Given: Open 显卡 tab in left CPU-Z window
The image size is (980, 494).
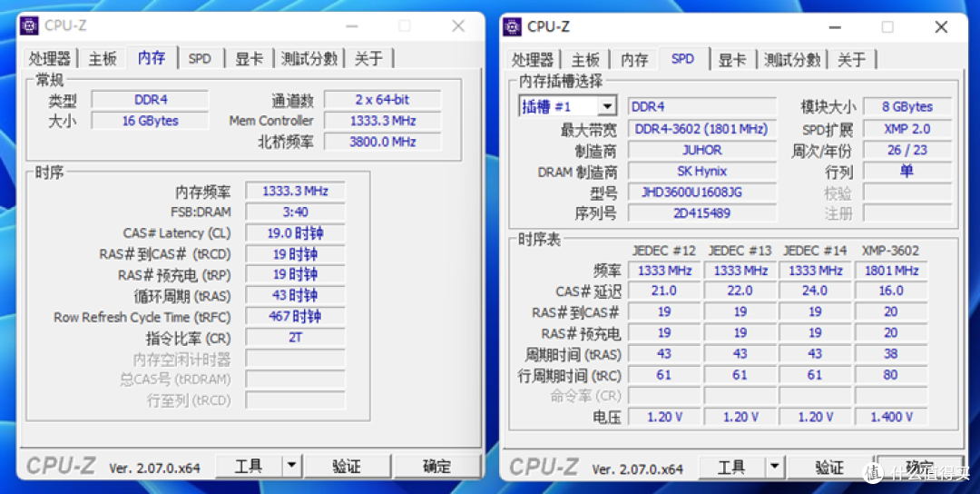Looking at the screenshot, I should click(250, 59).
